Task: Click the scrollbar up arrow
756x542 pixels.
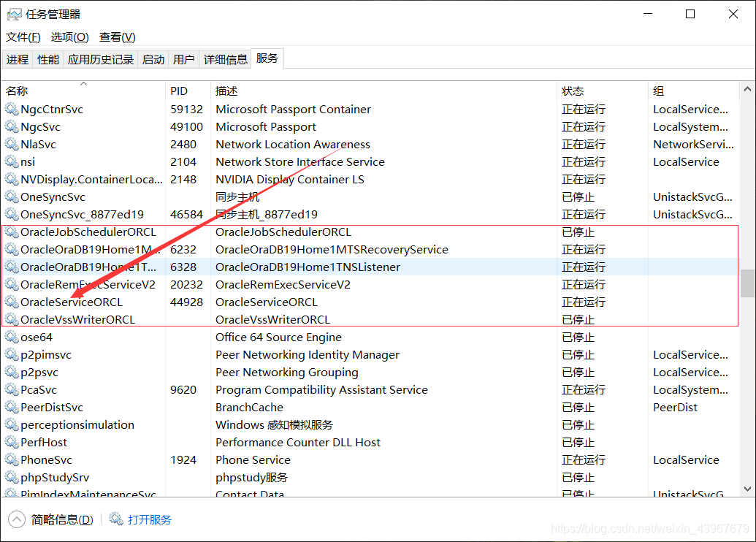Action: click(747, 89)
